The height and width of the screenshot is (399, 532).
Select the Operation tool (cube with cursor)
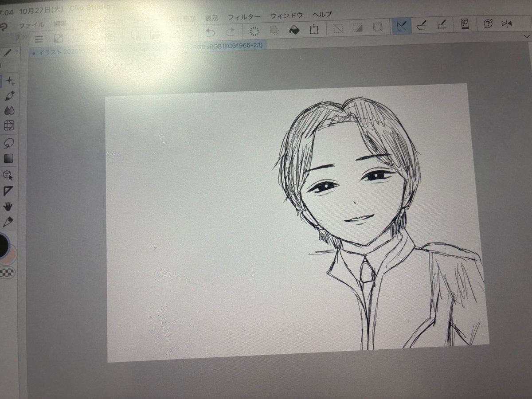[8, 176]
